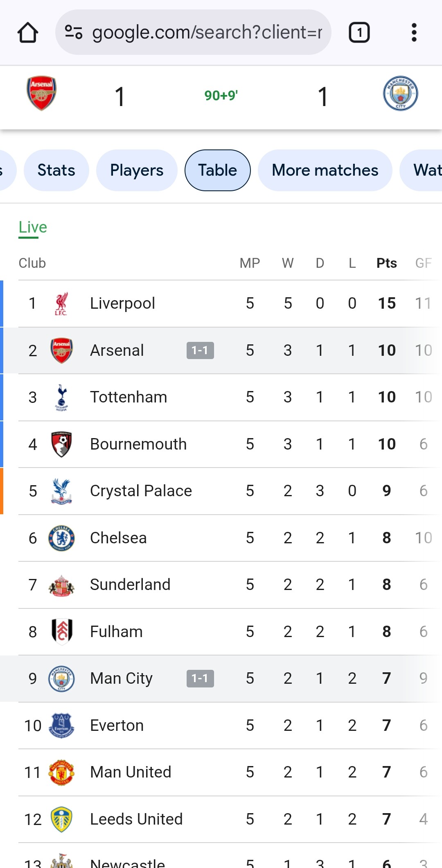The width and height of the screenshot is (442, 868).
Task: Tap the 1-1 live score badge beside Arsenal
Action: [x=200, y=350]
